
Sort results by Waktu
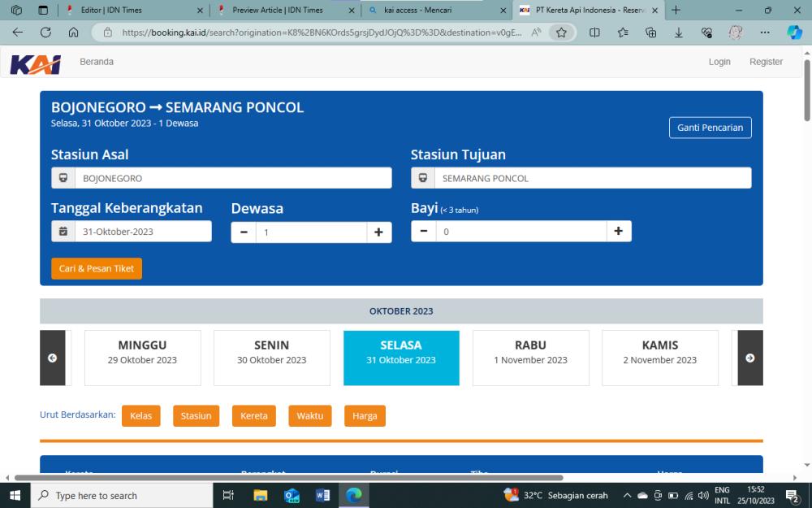click(309, 415)
